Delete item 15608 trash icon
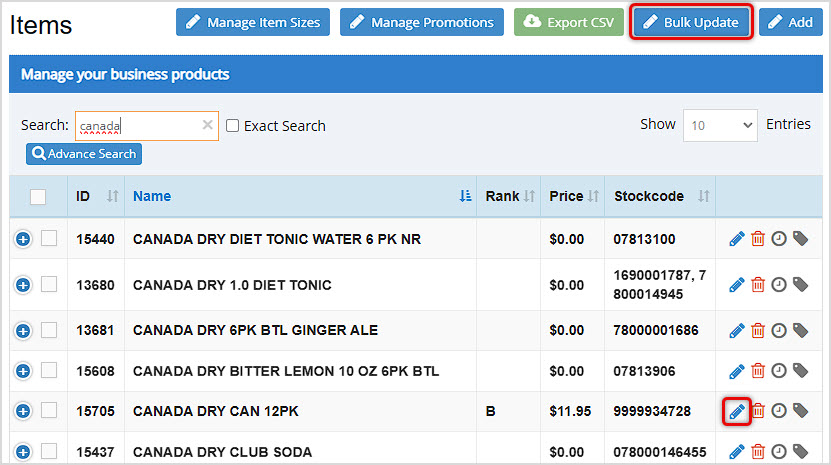The image size is (831, 465). [758, 371]
